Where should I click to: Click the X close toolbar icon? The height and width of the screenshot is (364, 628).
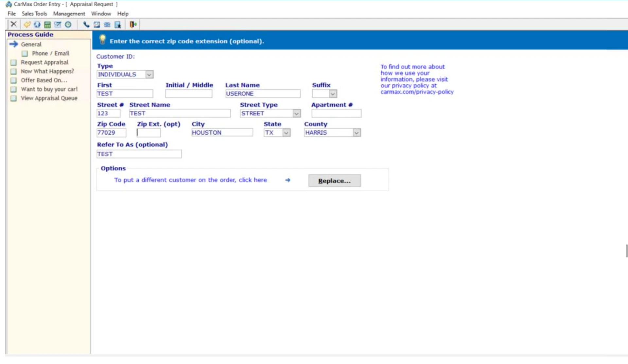click(x=13, y=24)
